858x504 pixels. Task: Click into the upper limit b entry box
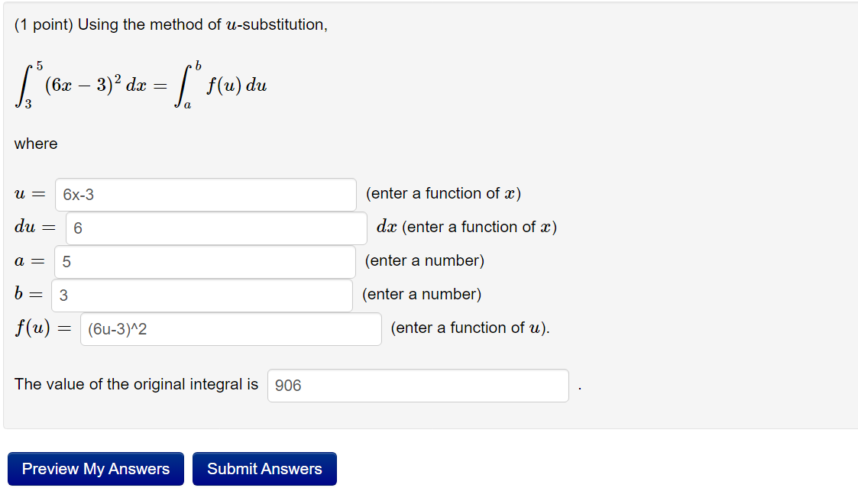click(x=202, y=296)
